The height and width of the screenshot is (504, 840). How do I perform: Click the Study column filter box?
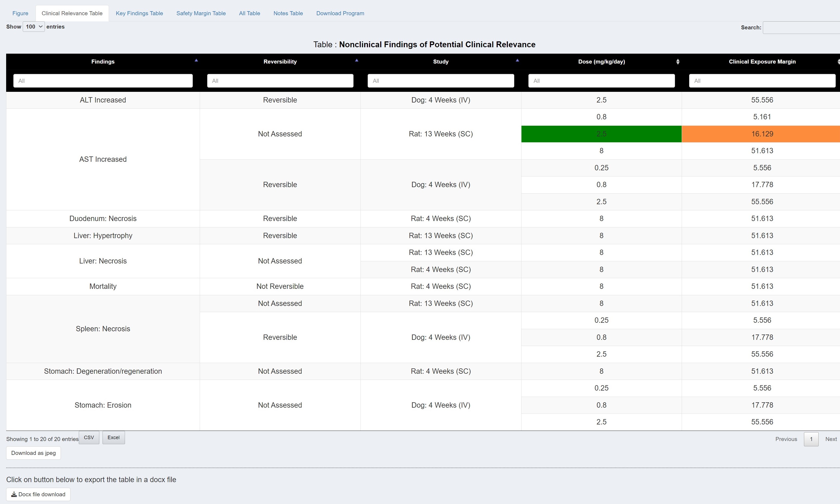[441, 81]
